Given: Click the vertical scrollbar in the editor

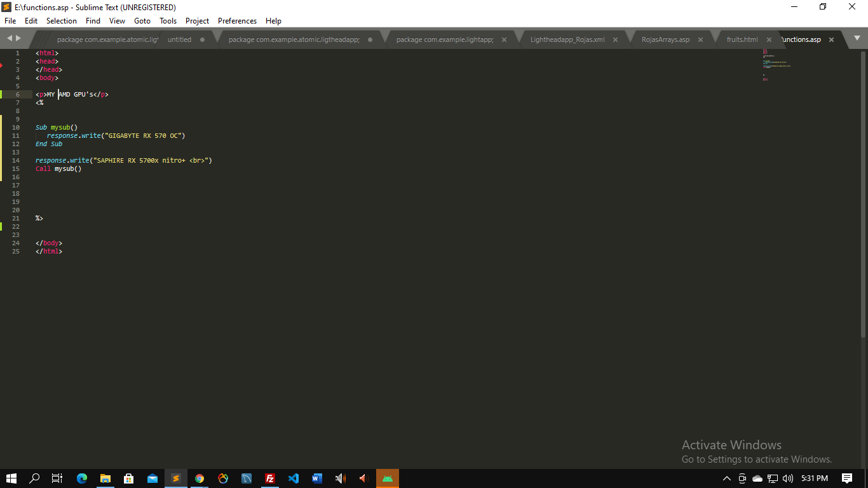Looking at the screenshot, I should 863,191.
